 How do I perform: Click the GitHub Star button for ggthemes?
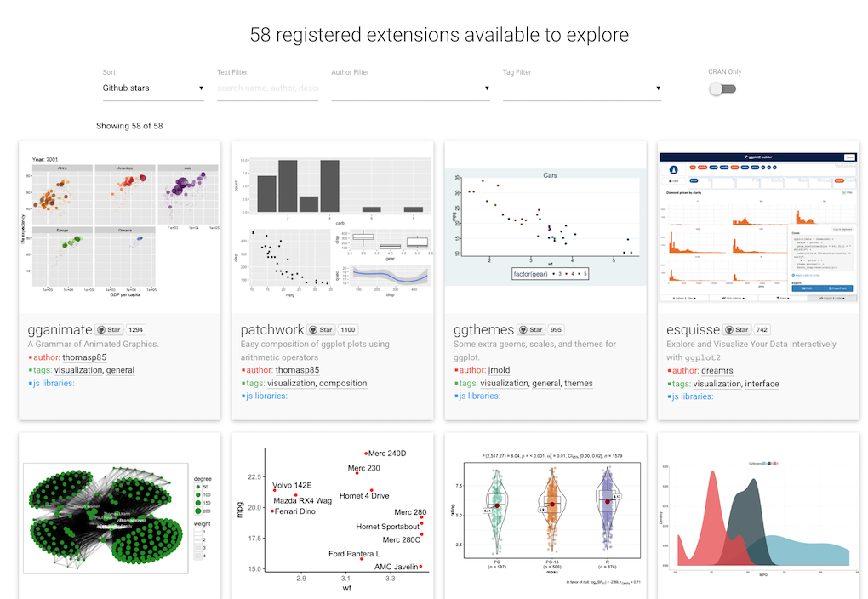point(530,329)
